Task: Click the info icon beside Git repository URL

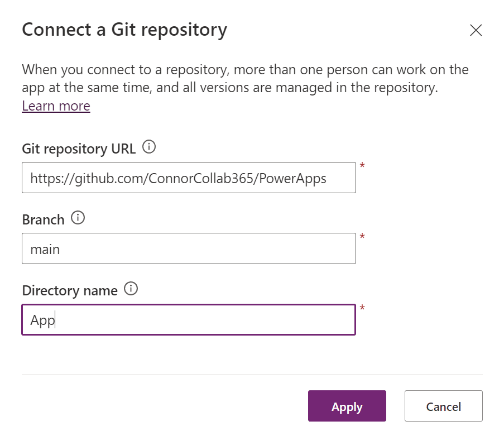Action: pos(149,147)
